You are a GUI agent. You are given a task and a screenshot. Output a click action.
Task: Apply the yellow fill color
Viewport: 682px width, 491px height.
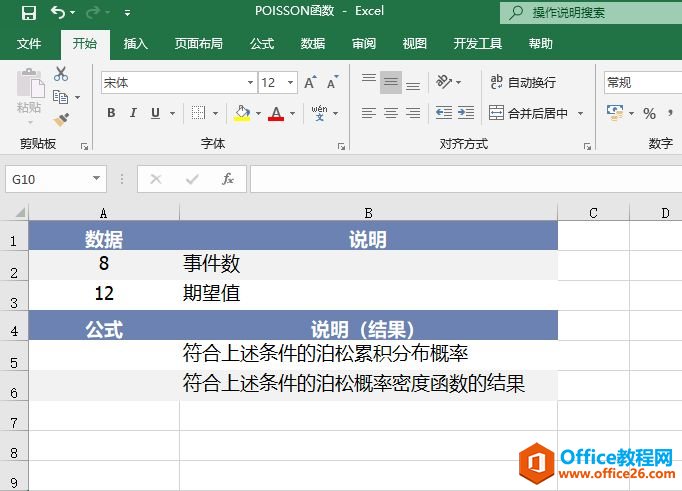(242, 113)
